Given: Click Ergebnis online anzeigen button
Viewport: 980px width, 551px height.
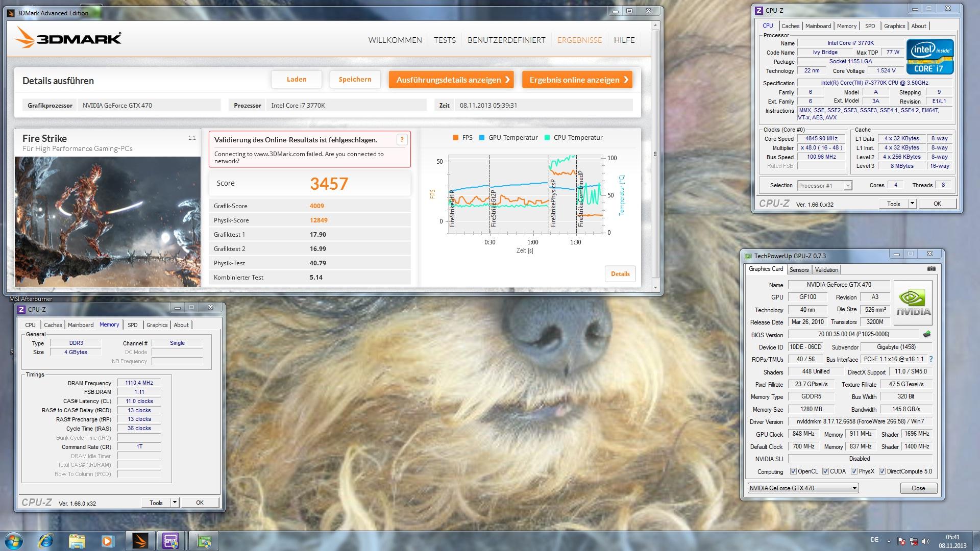Looking at the screenshot, I should click(577, 80).
